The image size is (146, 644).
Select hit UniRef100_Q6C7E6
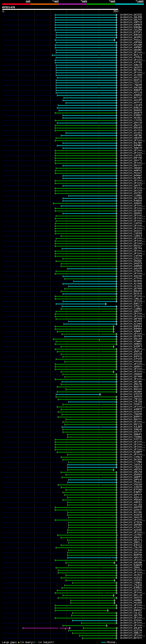coord(131,615)
